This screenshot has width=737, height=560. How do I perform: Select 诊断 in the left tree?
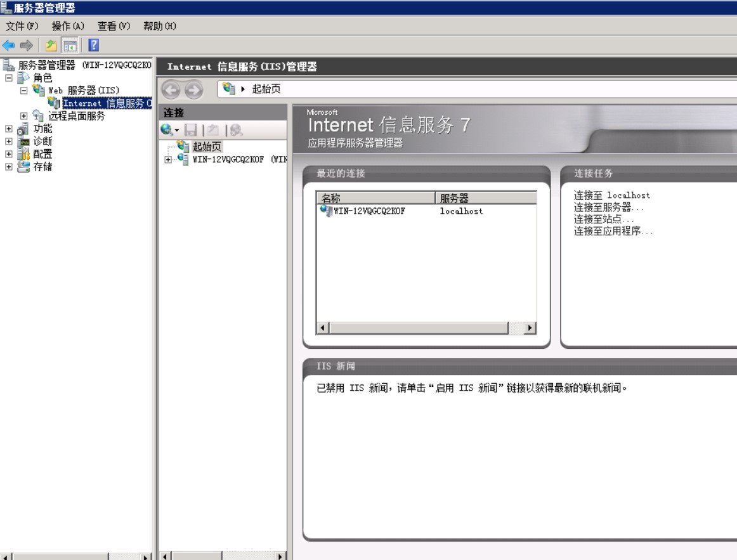point(42,141)
